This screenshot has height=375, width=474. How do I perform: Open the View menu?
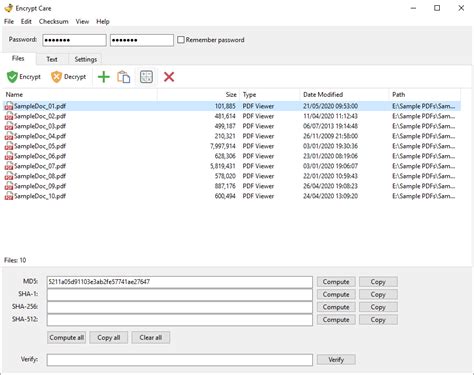pos(82,22)
